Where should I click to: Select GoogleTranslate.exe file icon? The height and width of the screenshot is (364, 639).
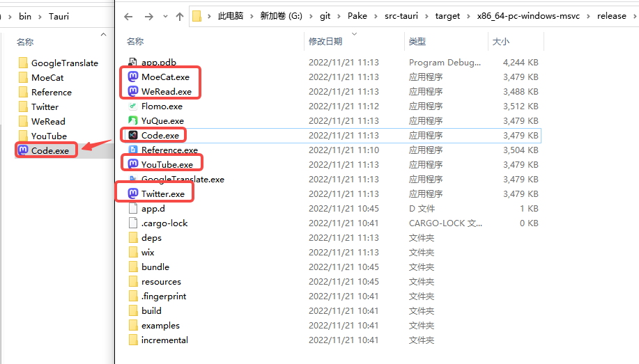tap(133, 179)
